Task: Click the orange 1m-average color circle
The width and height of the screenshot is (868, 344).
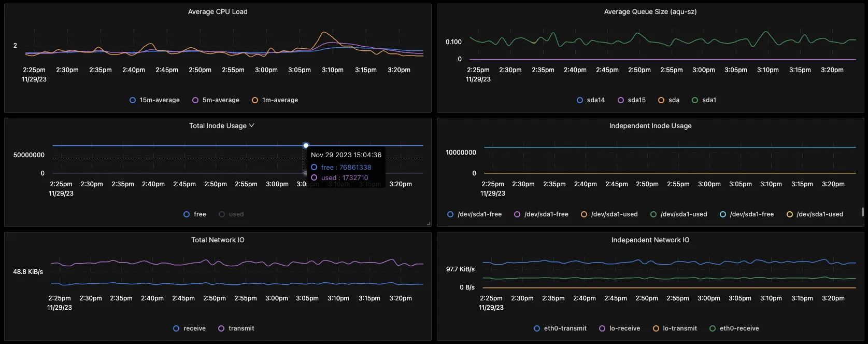Action: click(x=255, y=100)
